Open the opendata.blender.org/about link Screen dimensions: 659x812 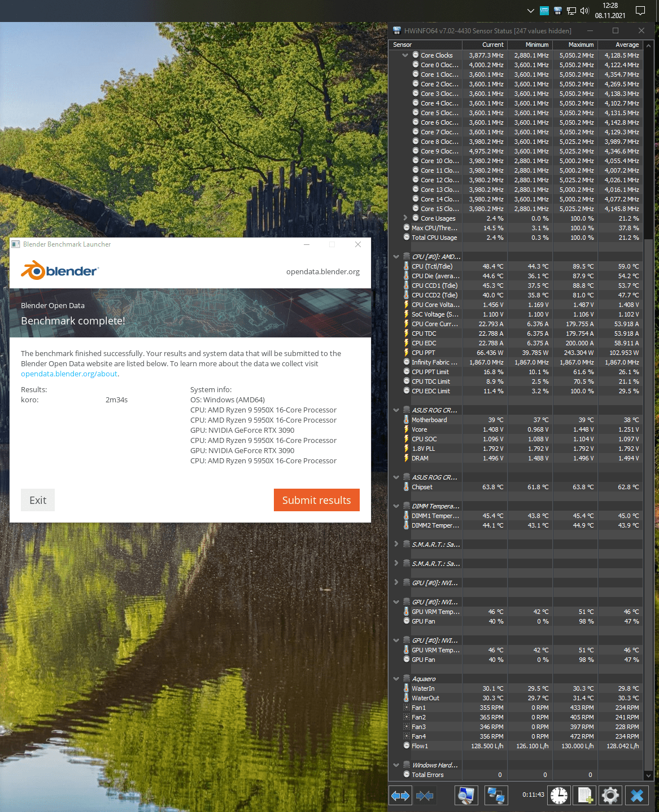[69, 374]
